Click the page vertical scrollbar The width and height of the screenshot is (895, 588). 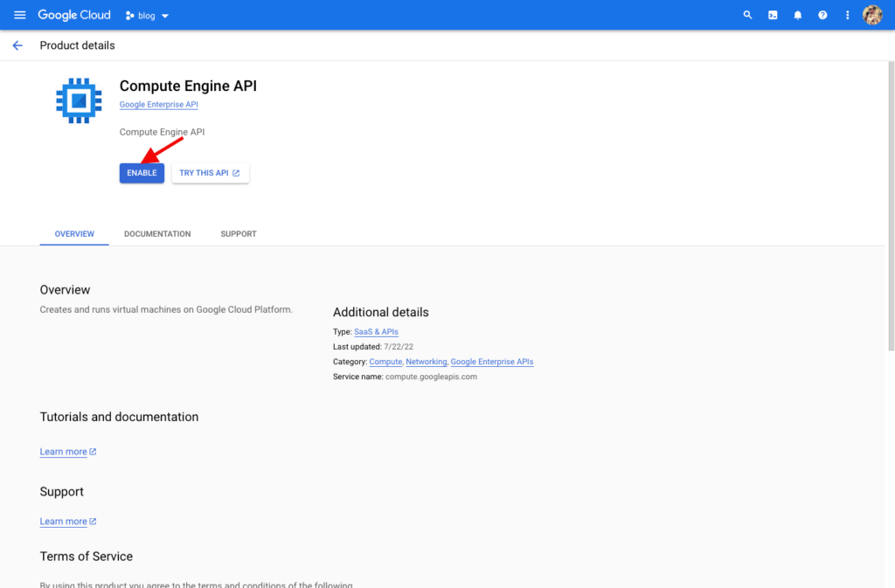pyautogui.click(x=891, y=205)
